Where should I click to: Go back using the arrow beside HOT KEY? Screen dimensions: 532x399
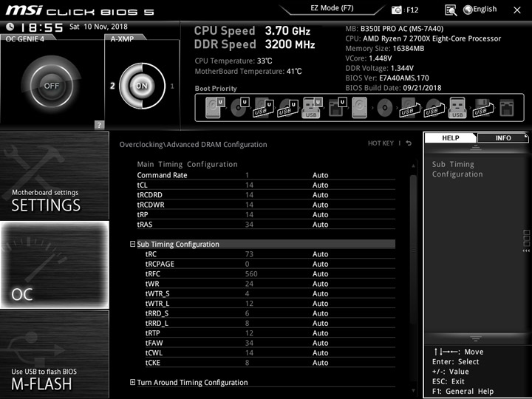point(409,143)
